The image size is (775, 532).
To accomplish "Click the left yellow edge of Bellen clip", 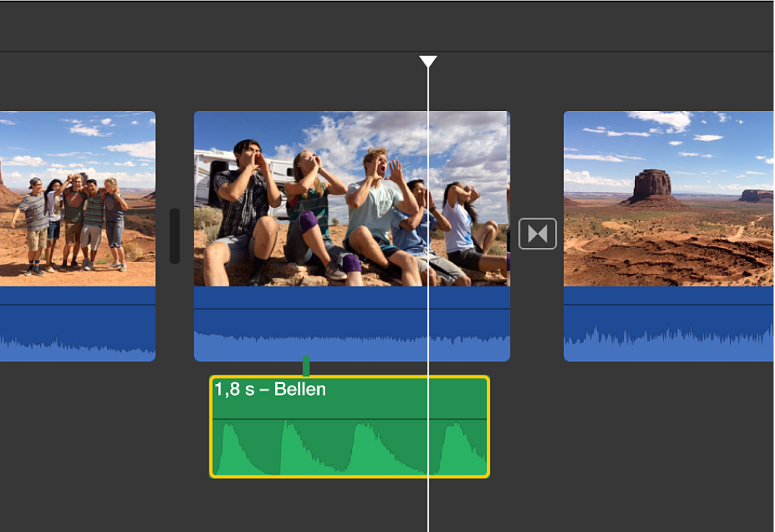I will (211, 427).
